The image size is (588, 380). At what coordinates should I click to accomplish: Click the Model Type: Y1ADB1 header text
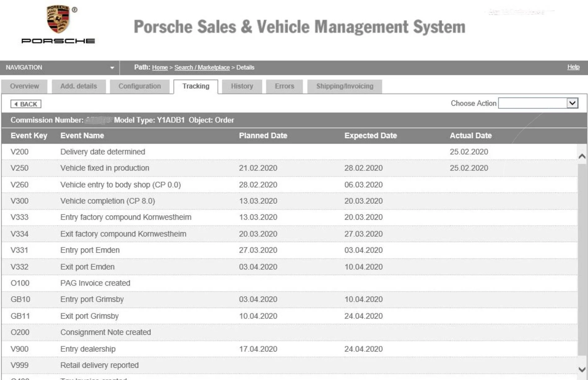149,120
